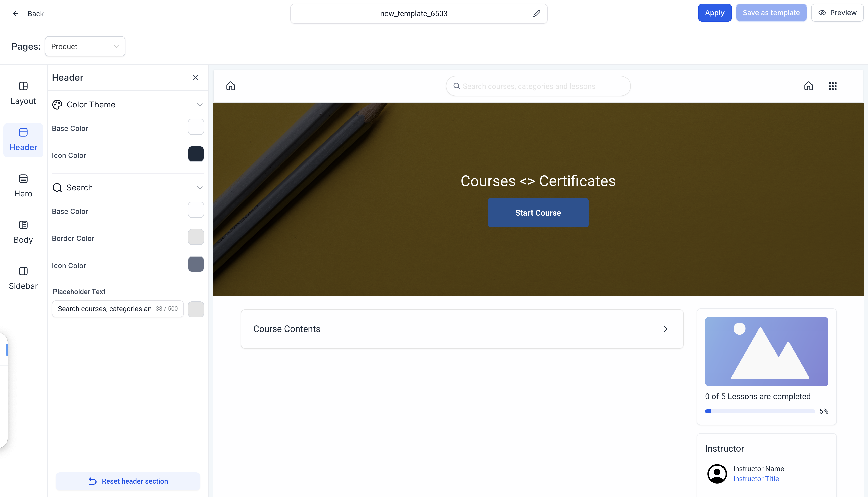Click the home icon at header left

coord(230,86)
